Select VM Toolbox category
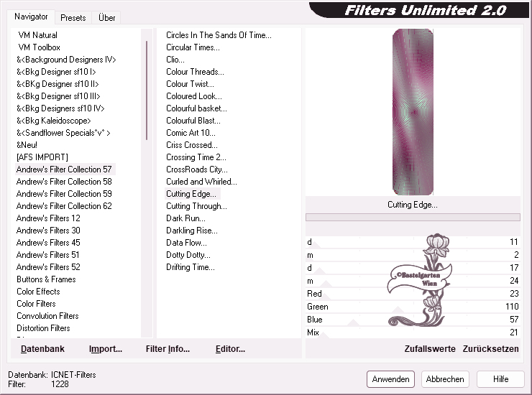This screenshot has height=395, width=532. click(39, 47)
